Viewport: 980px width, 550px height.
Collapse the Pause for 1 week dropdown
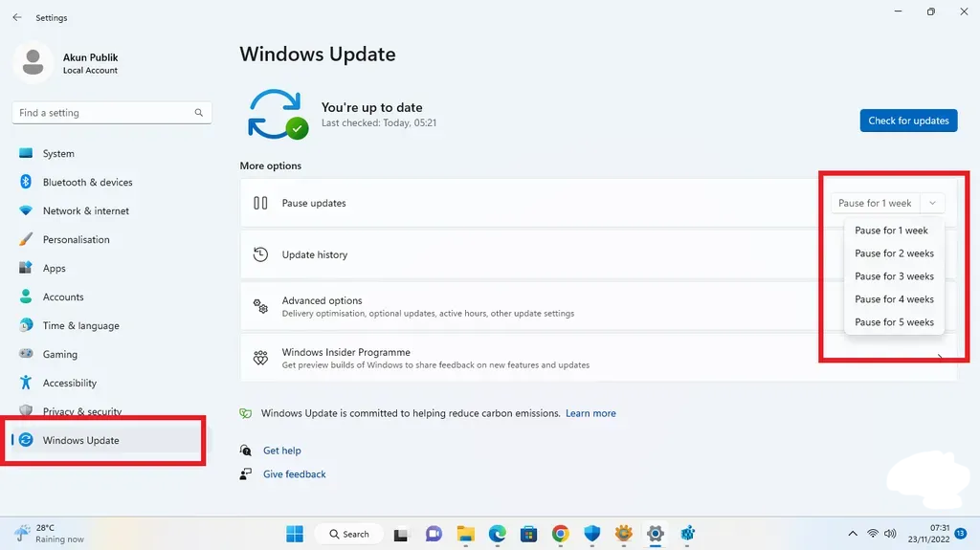coord(887,203)
